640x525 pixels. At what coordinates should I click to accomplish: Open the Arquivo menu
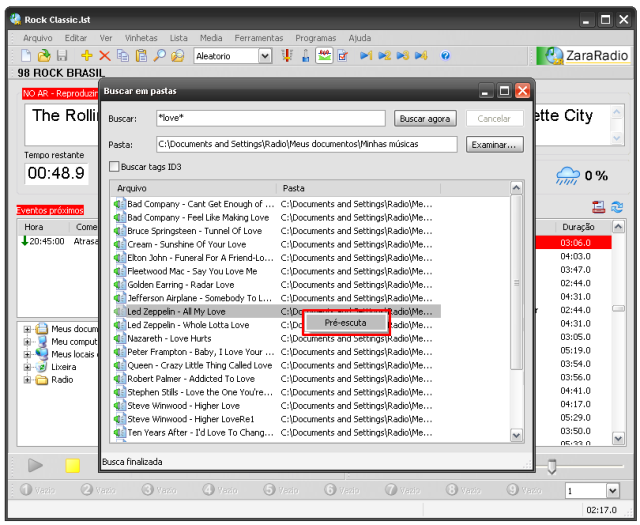(x=38, y=38)
